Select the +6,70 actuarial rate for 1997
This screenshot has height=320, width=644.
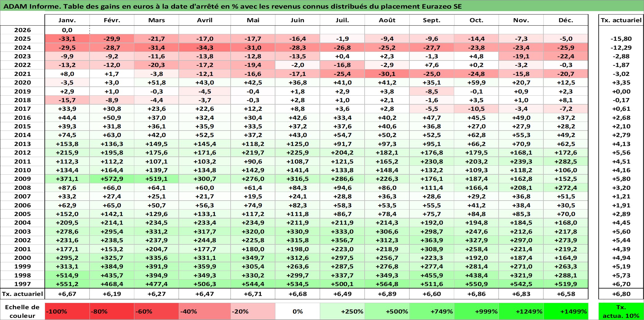click(621, 284)
